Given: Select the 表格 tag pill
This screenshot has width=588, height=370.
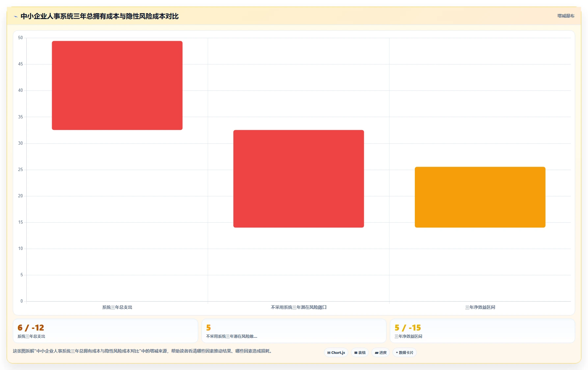Looking at the screenshot, I should click(x=360, y=353).
